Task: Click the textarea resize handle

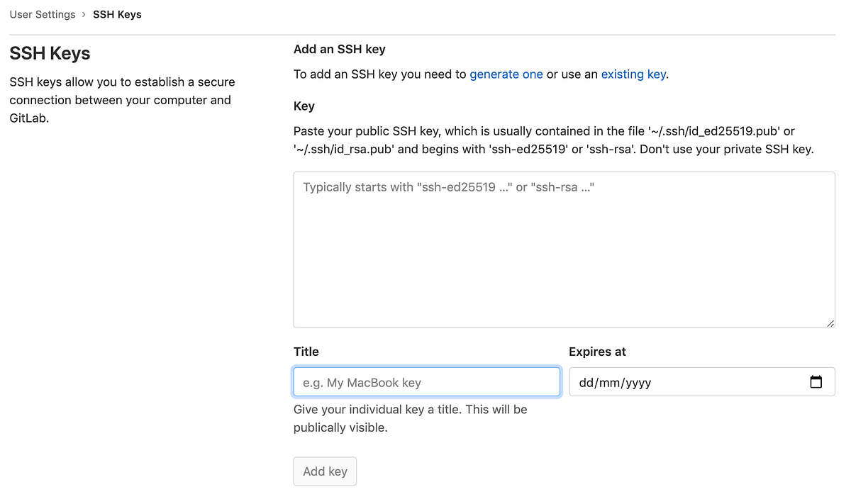Action: coord(831,323)
